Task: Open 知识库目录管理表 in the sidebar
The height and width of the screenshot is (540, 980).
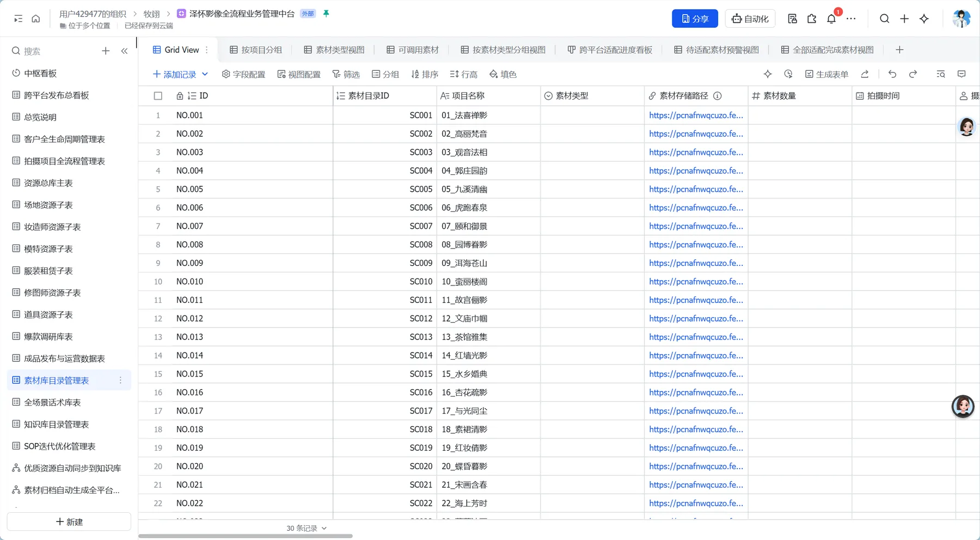Action: click(69, 424)
